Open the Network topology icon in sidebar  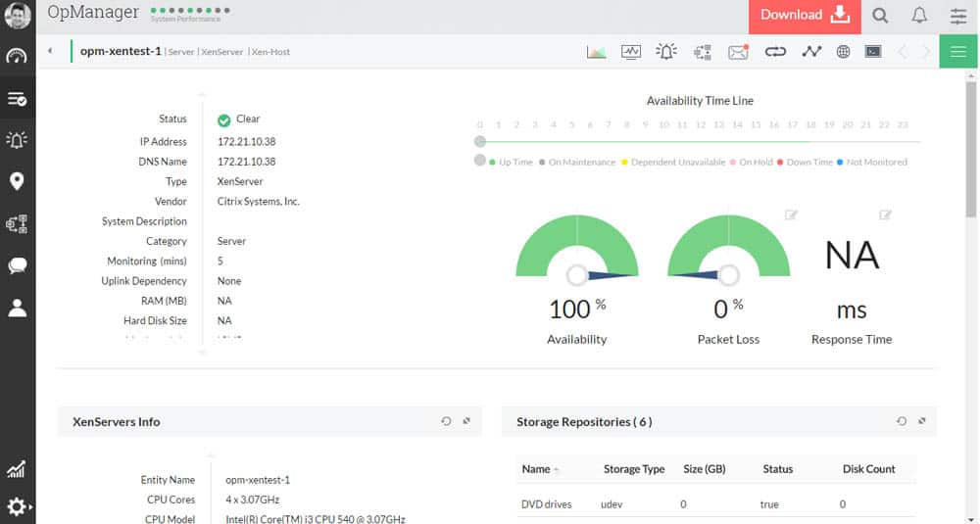click(17, 223)
